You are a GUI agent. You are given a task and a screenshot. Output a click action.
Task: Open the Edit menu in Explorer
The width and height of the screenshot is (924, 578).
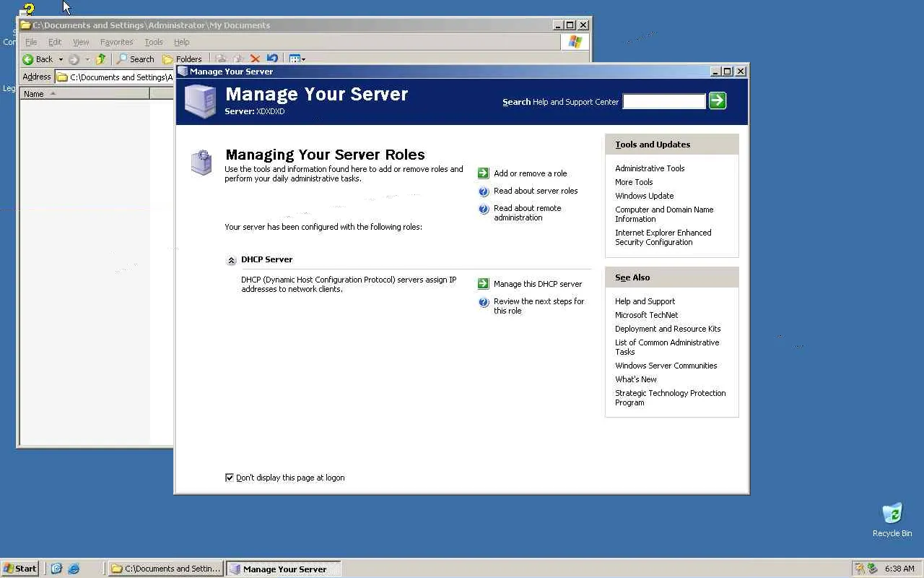[x=55, y=42]
